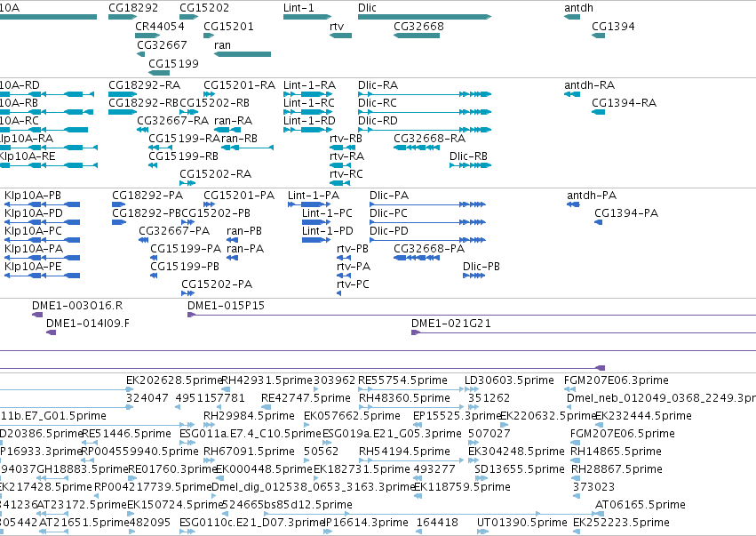This screenshot has height=536, width=756.
Task: Click the Lint-1 gene label
Action: (x=298, y=8)
